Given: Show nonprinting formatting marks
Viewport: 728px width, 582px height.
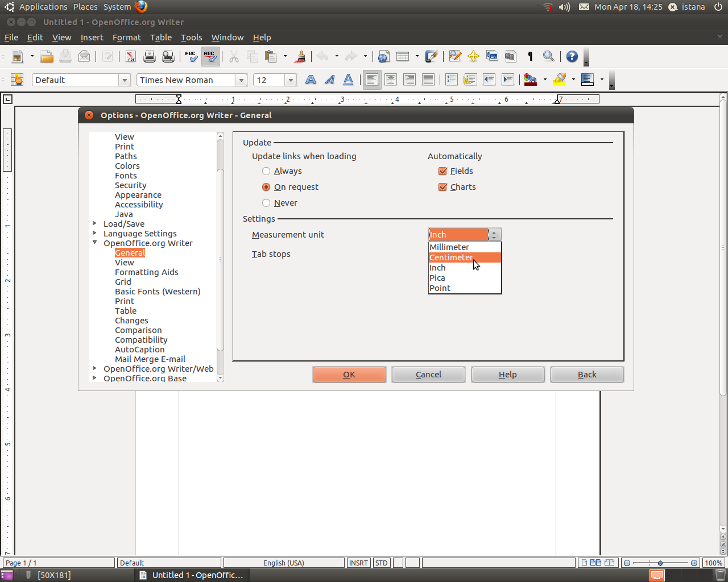Looking at the screenshot, I should [x=530, y=56].
